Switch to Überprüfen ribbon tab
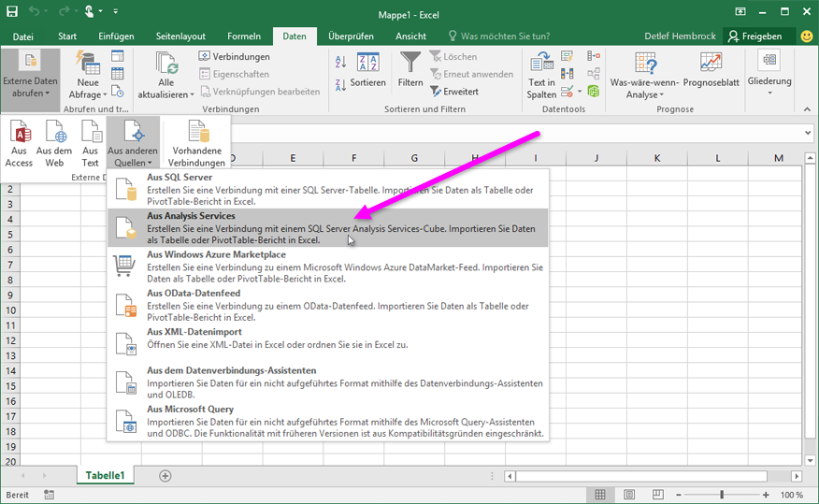Screen dimensions: 819x504 click(351, 36)
